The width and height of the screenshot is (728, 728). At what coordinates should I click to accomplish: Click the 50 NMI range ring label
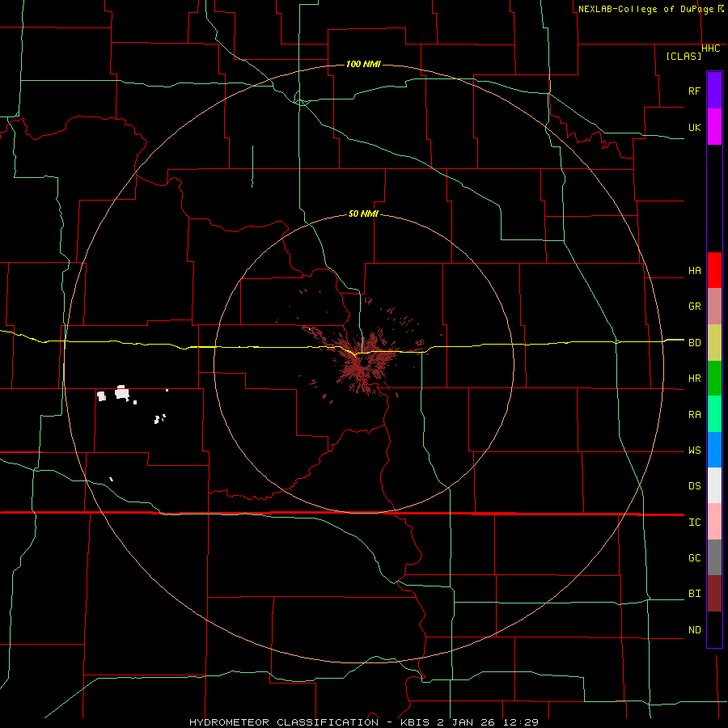(x=363, y=214)
